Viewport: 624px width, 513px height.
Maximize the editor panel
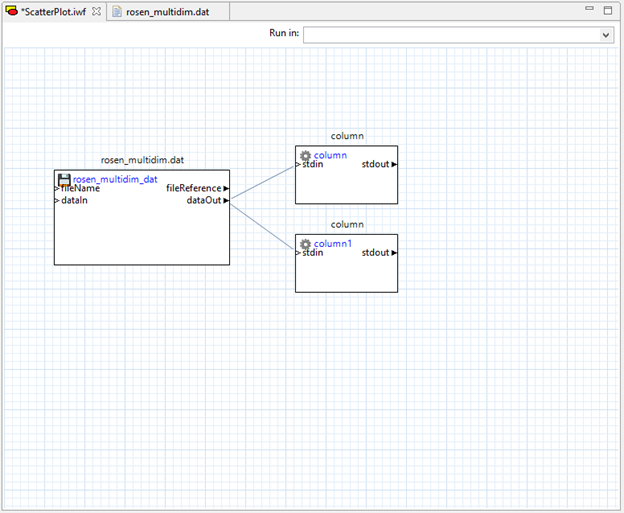coord(607,9)
